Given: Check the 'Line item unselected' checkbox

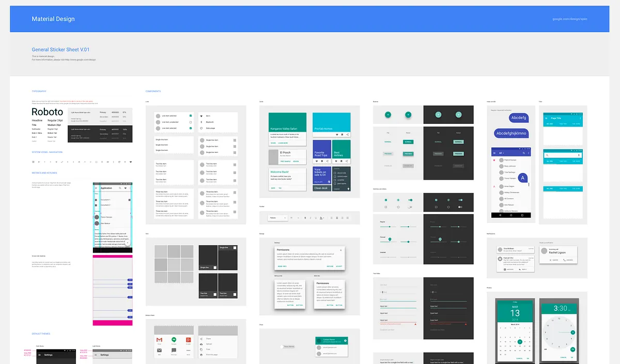Looking at the screenshot, I should pos(191,122).
